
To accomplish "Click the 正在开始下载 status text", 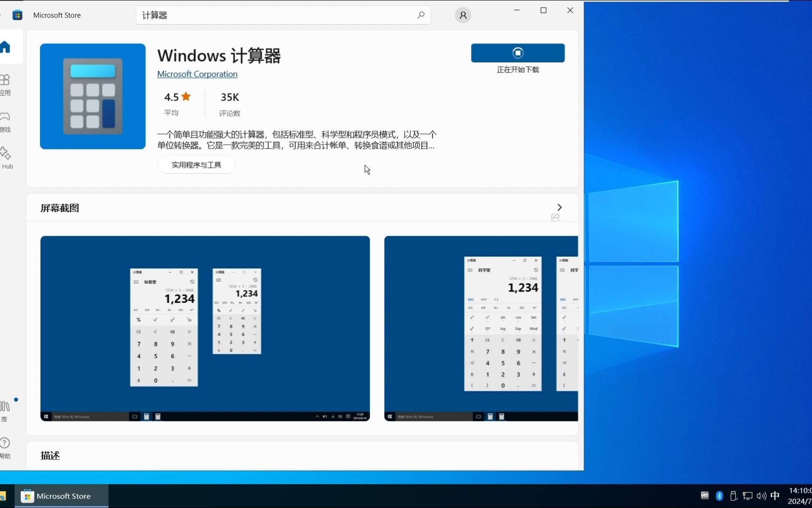I will (518, 70).
